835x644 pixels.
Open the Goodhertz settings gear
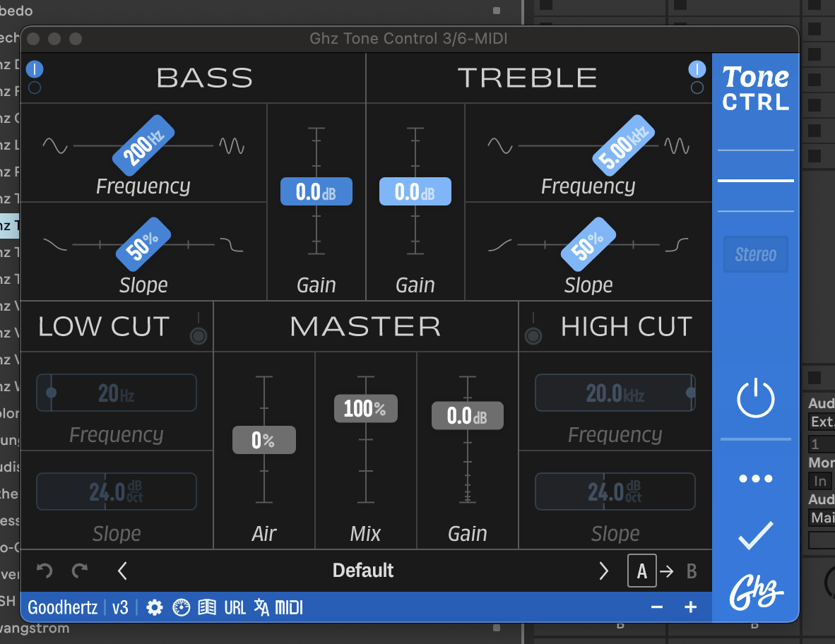click(x=154, y=607)
